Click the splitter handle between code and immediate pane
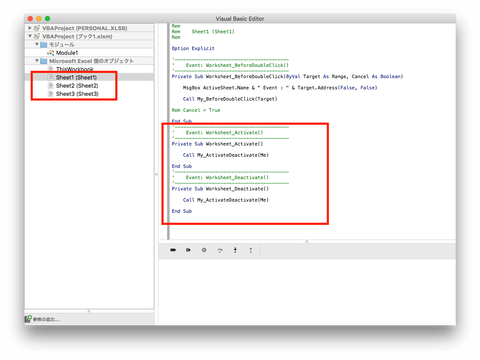Image resolution: width=480 pixels, height=360 pixels. point(307,241)
